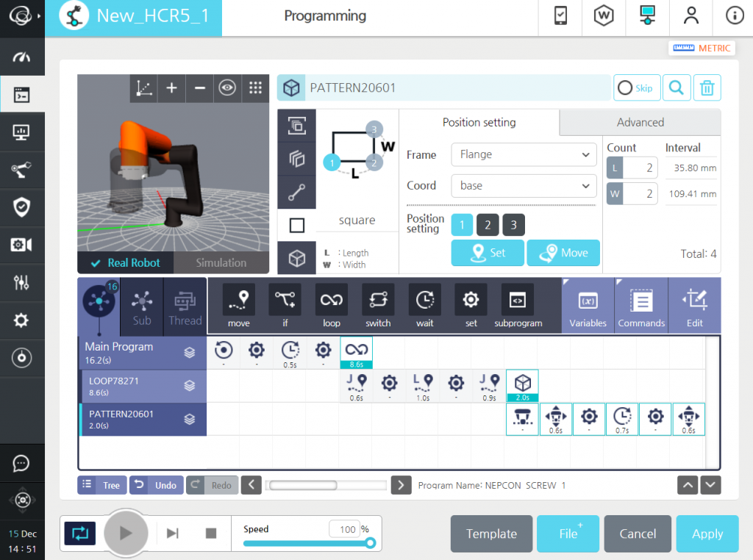Viewport: 753px width, 560px height.
Task: Enable continuous playback repeat mode
Action: 79,534
